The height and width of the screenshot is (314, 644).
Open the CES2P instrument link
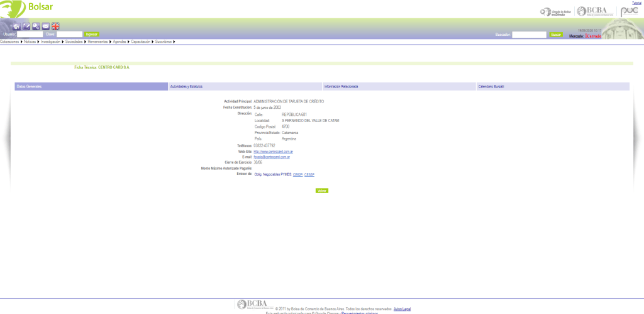point(297,175)
